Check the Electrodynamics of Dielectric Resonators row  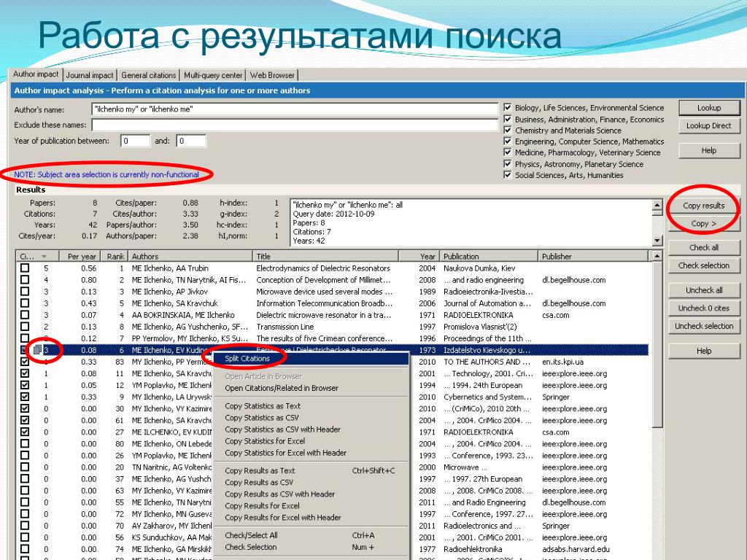click(x=25, y=268)
